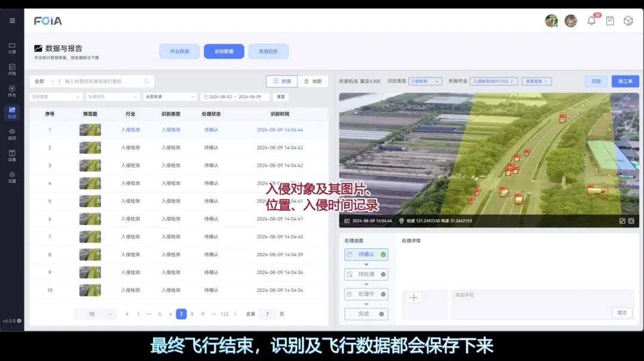Click the 查看报告 link button
Image resolution: width=644 pixels, height=361 pixels.
click(x=536, y=82)
